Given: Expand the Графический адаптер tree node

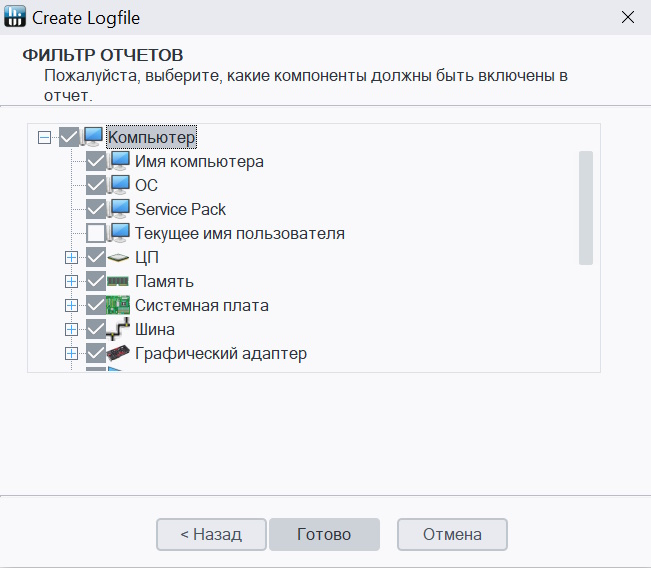Looking at the screenshot, I should [71, 353].
